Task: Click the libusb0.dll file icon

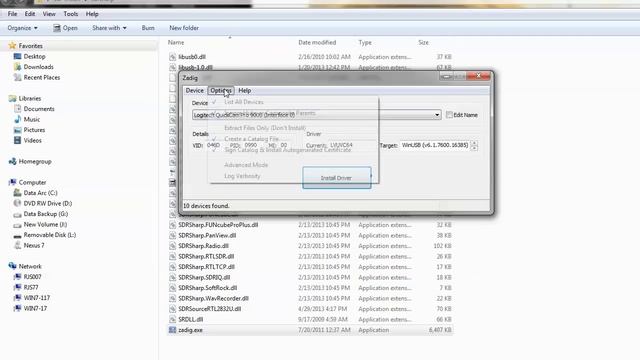Action: click(x=172, y=57)
